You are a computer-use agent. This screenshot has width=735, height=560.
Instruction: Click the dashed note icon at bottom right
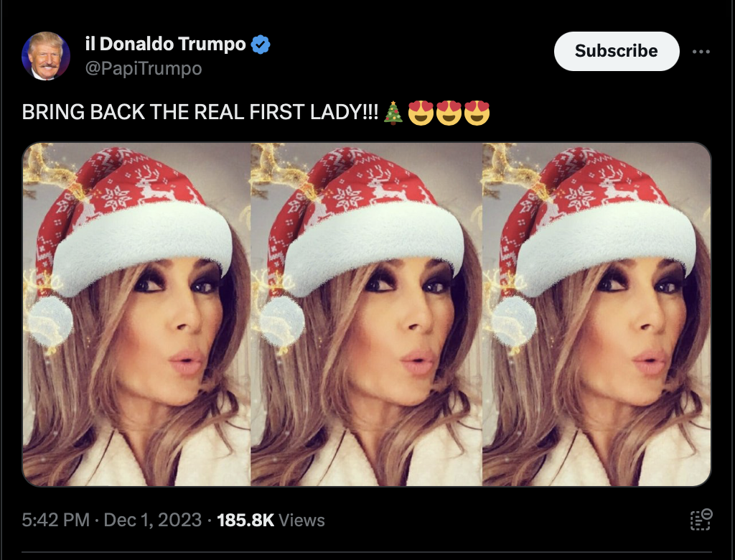701,520
